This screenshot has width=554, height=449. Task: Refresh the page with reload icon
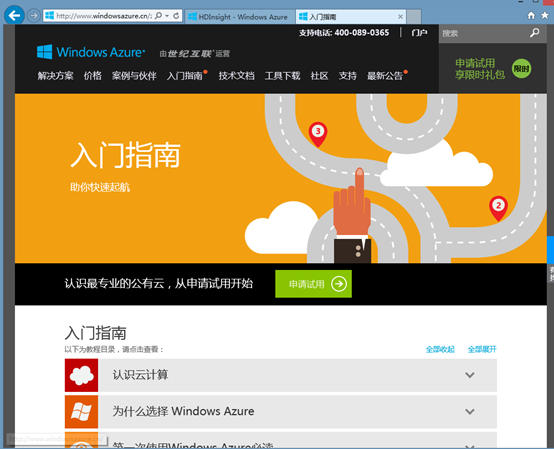(176, 16)
